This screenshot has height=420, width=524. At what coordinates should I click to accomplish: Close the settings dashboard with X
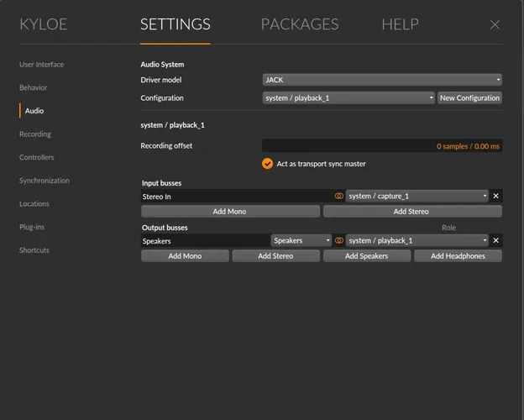click(x=495, y=25)
